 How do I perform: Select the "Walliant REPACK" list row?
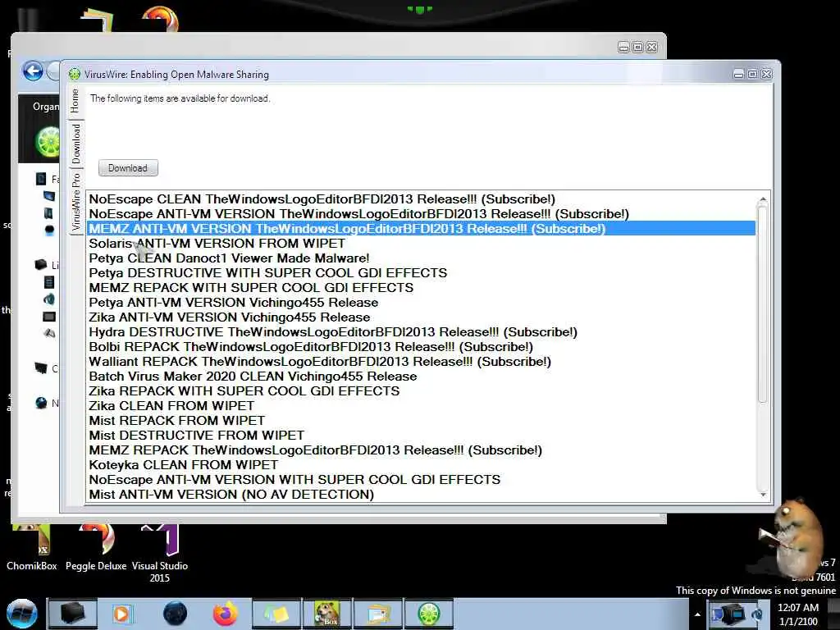[x=421, y=362]
